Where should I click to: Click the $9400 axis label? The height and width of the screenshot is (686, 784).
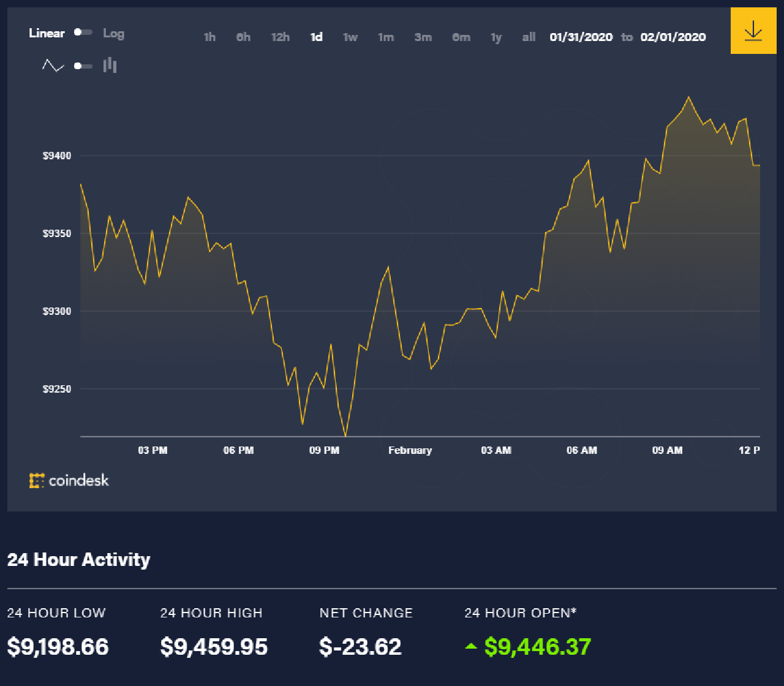pyautogui.click(x=57, y=156)
